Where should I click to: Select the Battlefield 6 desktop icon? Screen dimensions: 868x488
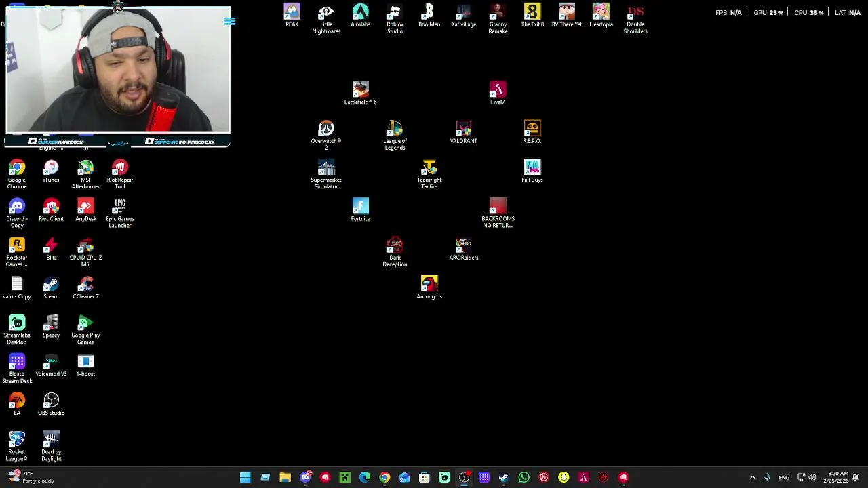click(360, 94)
